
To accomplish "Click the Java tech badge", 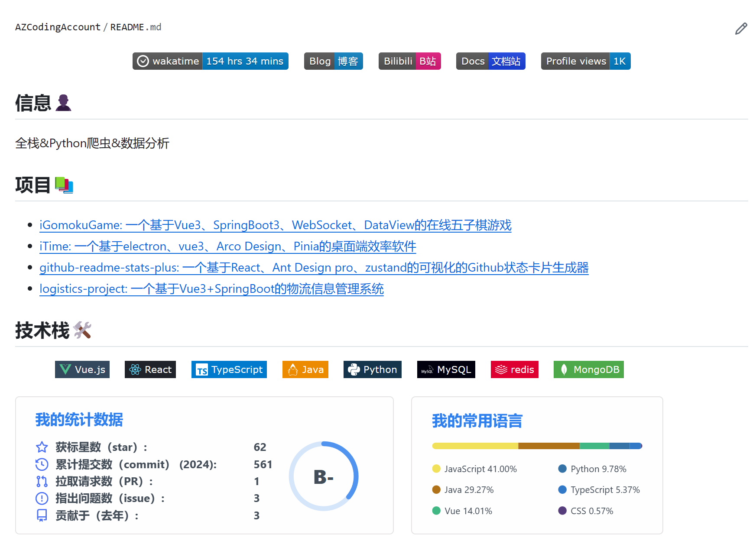I will [305, 369].
